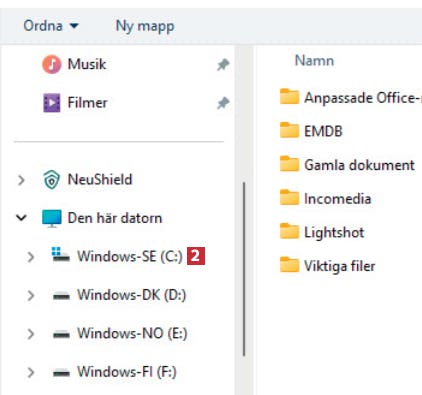Open the Ordna dropdown menu
Image resolution: width=422 pixels, height=395 pixels.
point(51,26)
